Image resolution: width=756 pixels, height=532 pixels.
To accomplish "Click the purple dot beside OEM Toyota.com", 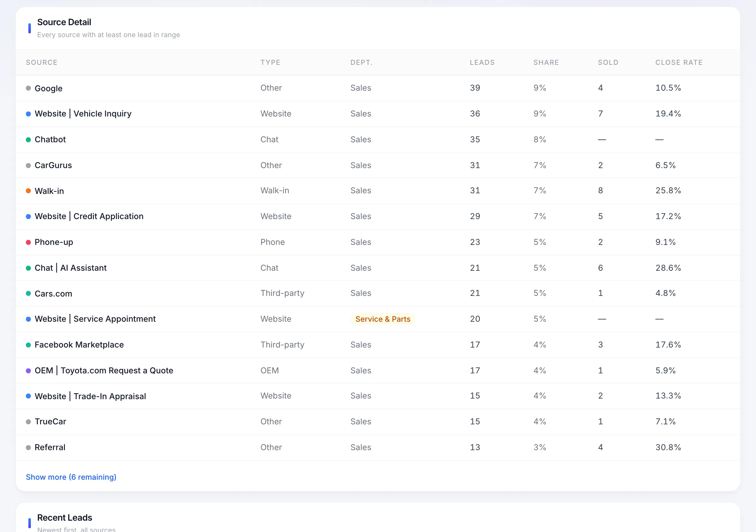I will (x=28, y=371).
